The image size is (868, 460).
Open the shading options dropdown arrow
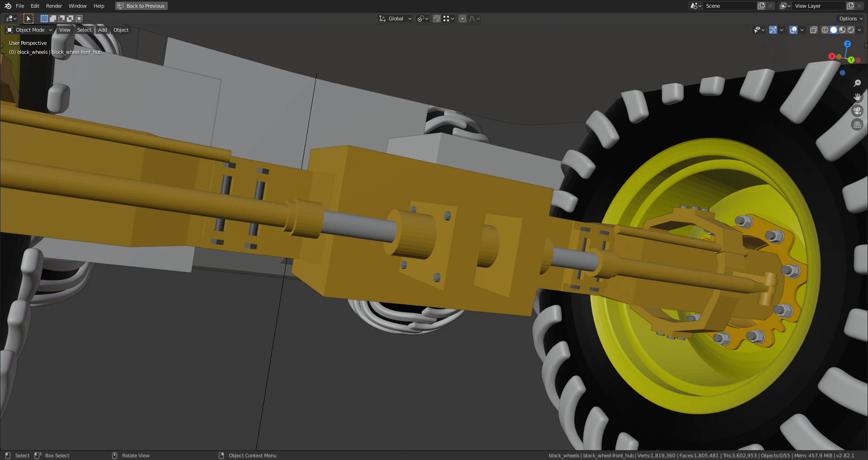(859, 30)
